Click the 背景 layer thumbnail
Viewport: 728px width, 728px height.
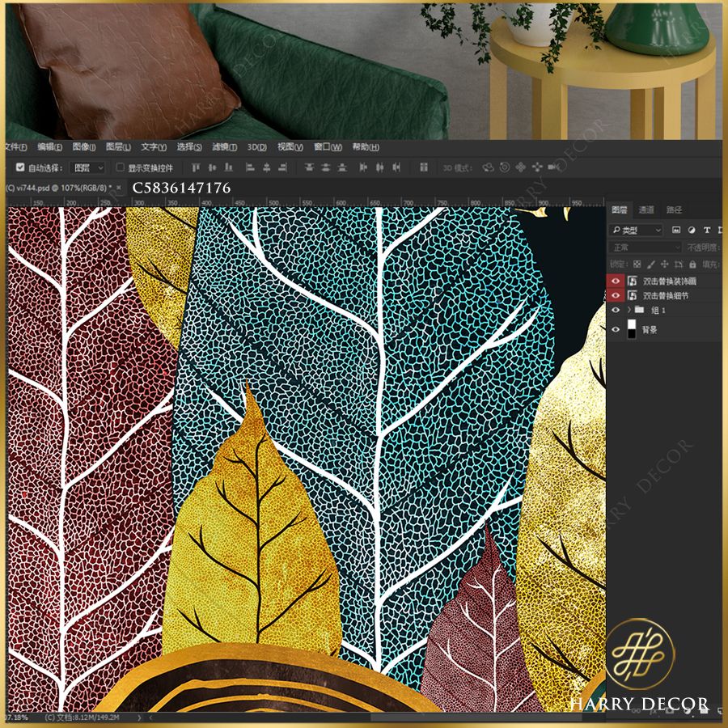pos(632,329)
